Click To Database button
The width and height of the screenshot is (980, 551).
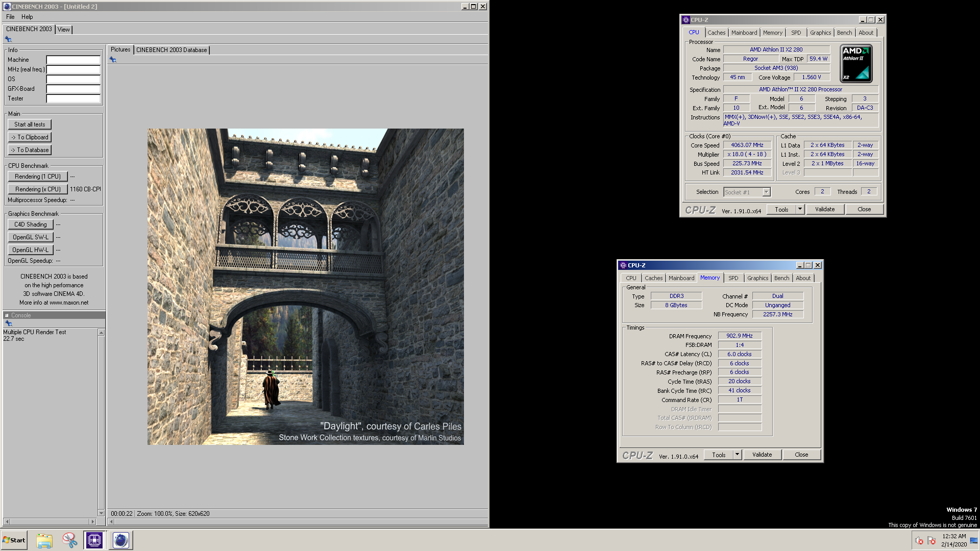tap(30, 150)
